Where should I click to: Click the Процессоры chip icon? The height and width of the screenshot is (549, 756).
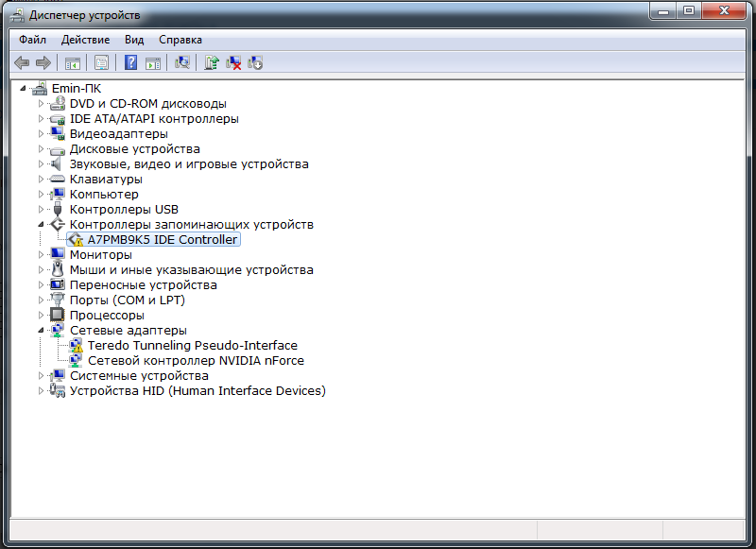point(58,315)
